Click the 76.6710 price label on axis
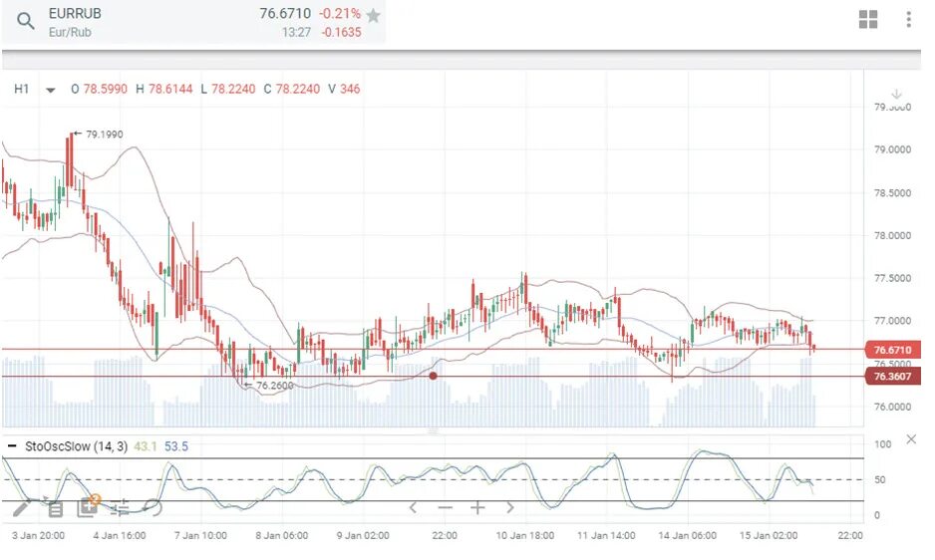The width and height of the screenshot is (935, 560). coord(892,350)
